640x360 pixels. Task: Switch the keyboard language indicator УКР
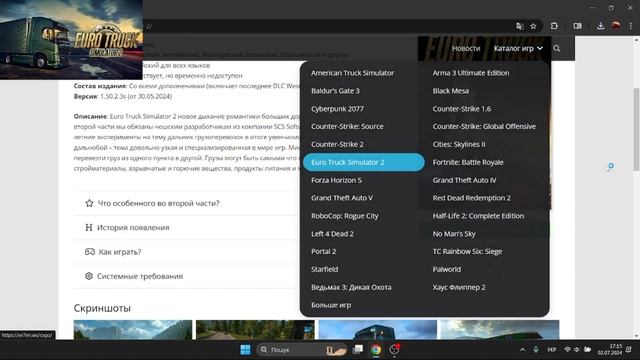pyautogui.click(x=551, y=350)
